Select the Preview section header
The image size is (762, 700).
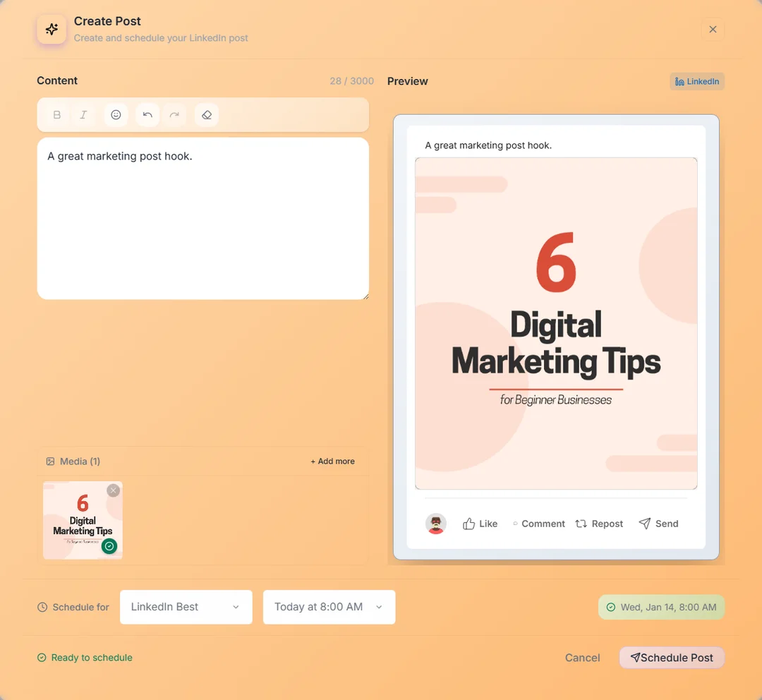coord(407,80)
